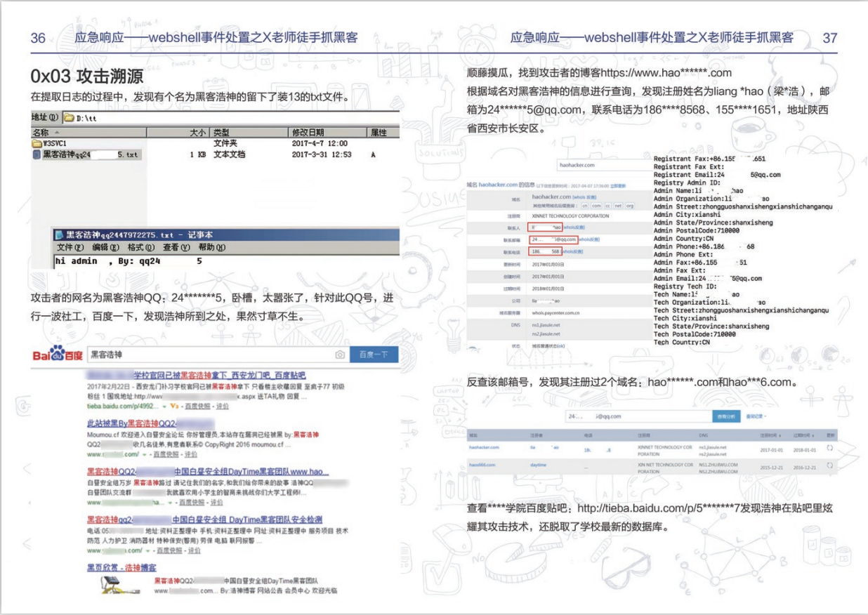Click haohacker.com link in results table
The image size is (868, 615).
click(484, 447)
